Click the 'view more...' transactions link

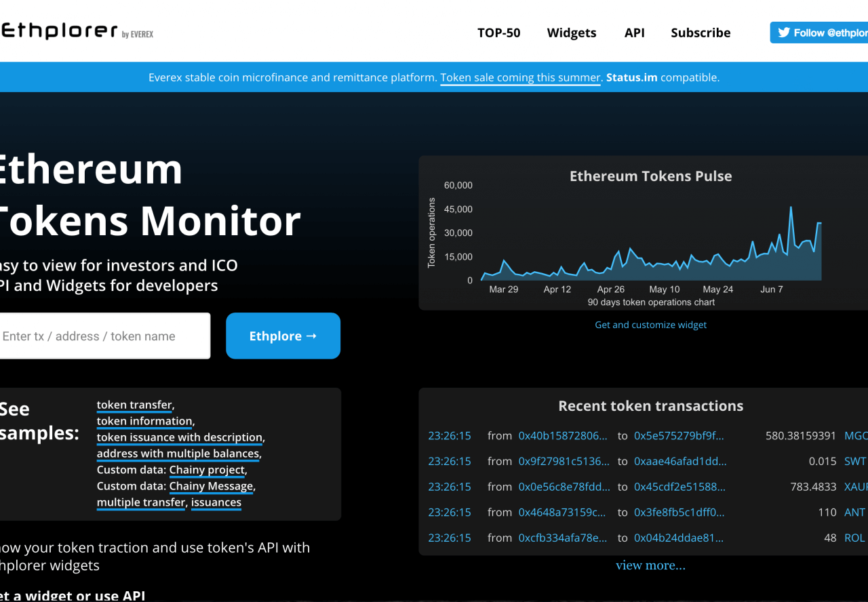651,565
